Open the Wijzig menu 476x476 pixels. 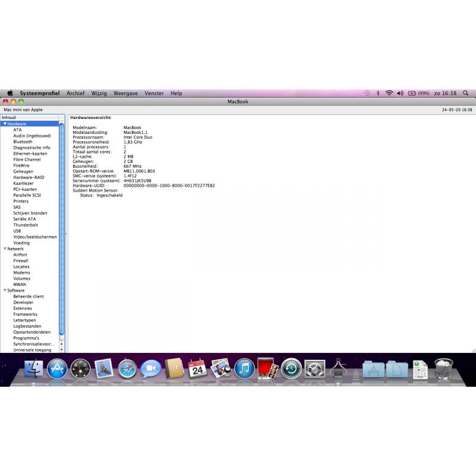click(99, 93)
